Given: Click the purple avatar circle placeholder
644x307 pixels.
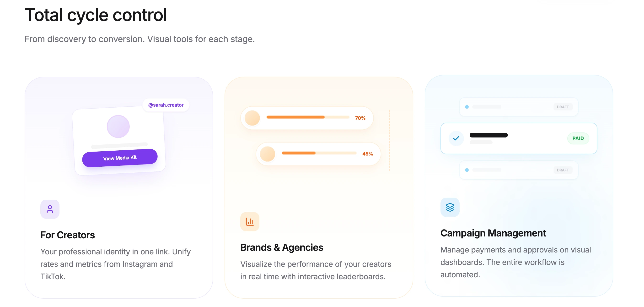Looking at the screenshot, I should pos(118,127).
